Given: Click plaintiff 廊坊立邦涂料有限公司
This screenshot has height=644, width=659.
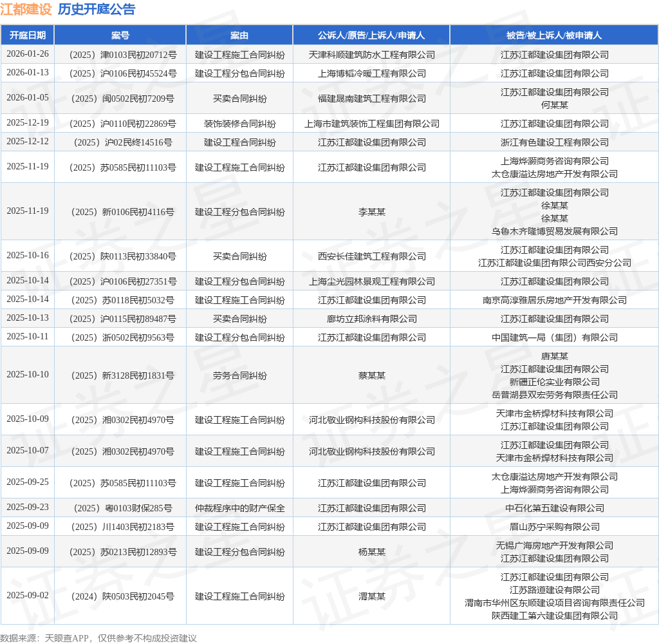Looking at the screenshot, I should (371, 319).
